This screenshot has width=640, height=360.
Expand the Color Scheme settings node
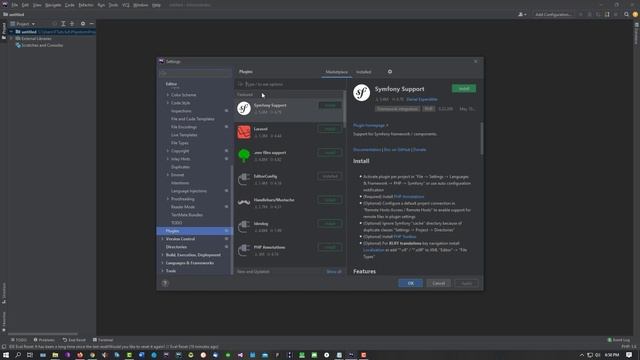168,95
